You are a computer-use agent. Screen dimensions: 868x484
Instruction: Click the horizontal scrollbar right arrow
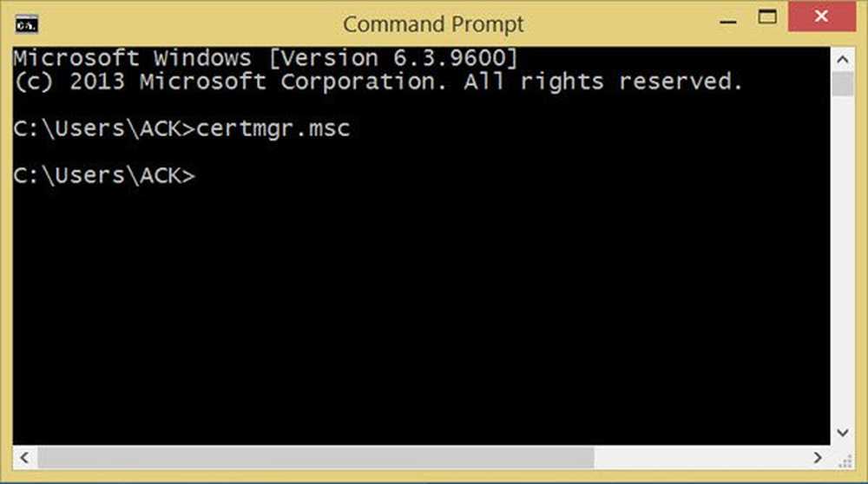coord(818,457)
